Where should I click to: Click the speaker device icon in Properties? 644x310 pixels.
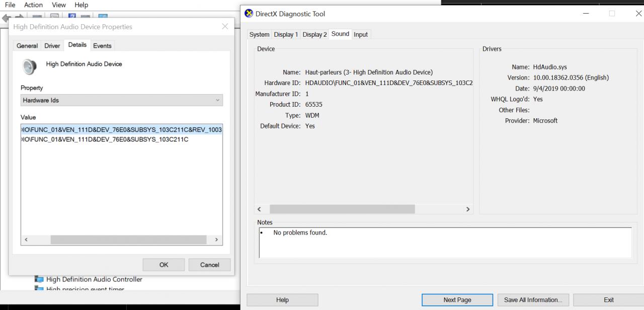30,66
